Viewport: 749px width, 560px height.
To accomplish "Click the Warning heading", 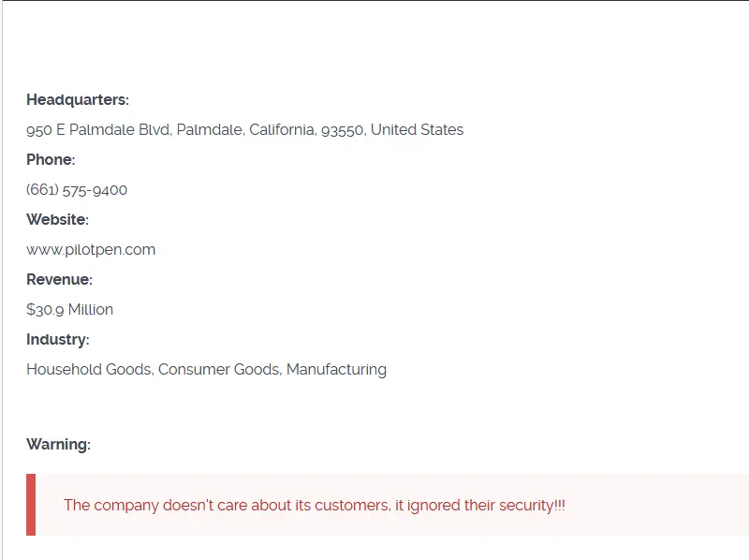I will (x=58, y=445).
